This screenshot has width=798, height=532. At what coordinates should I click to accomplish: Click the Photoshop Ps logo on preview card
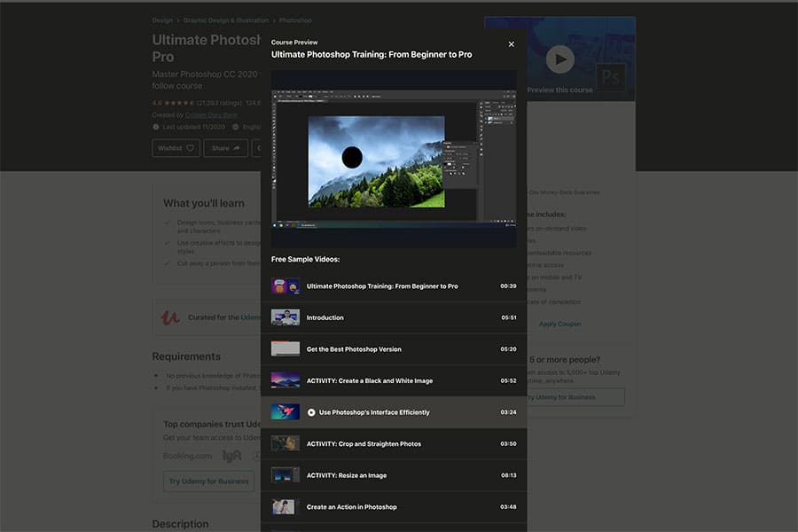[610, 77]
